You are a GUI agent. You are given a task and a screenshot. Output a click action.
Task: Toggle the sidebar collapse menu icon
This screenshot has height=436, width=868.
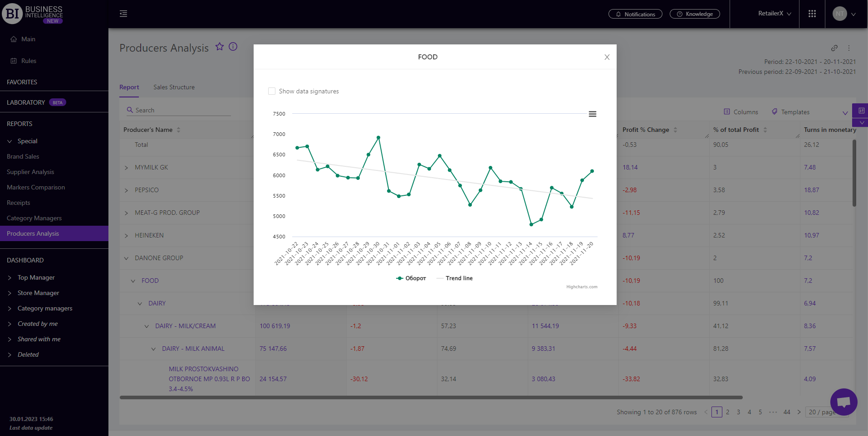click(123, 14)
